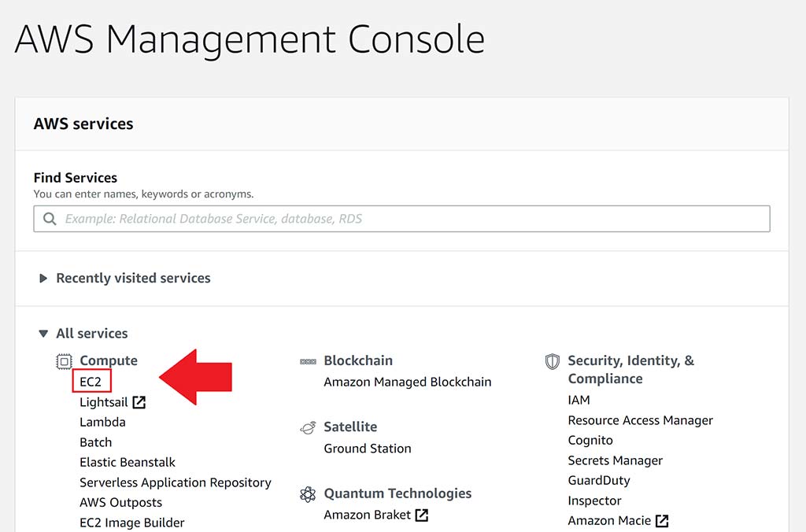806x532 pixels.
Task: Open the Batch service
Action: click(95, 442)
